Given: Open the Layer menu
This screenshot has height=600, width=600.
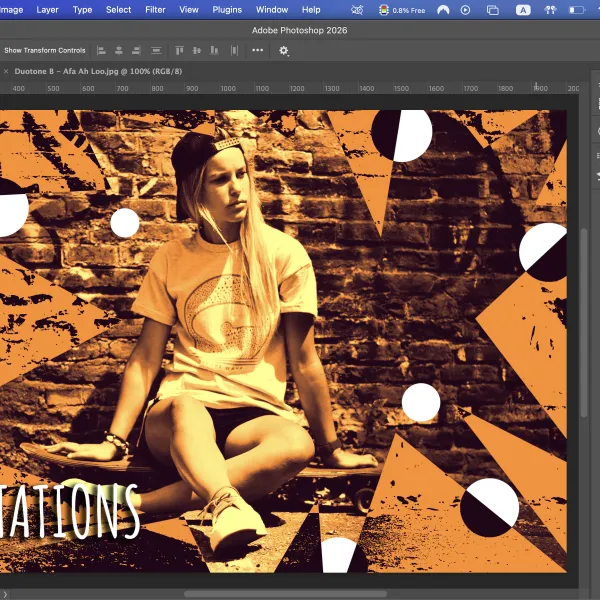Looking at the screenshot, I should tap(47, 10).
